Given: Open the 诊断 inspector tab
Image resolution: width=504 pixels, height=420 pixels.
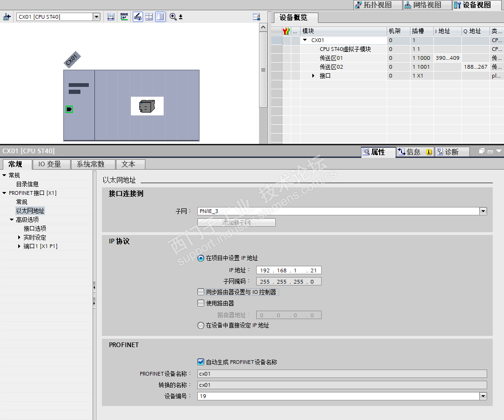Looking at the screenshot, I should 452,152.
